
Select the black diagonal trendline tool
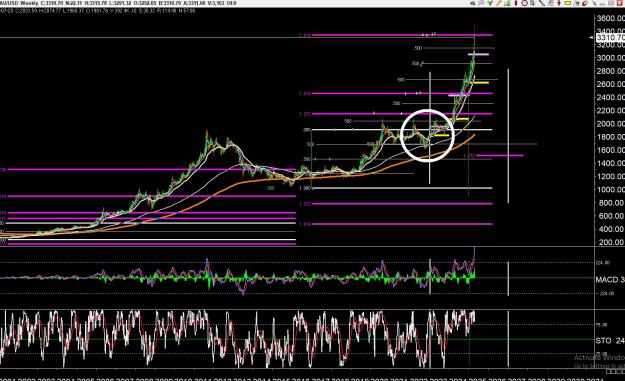tap(542, 3)
